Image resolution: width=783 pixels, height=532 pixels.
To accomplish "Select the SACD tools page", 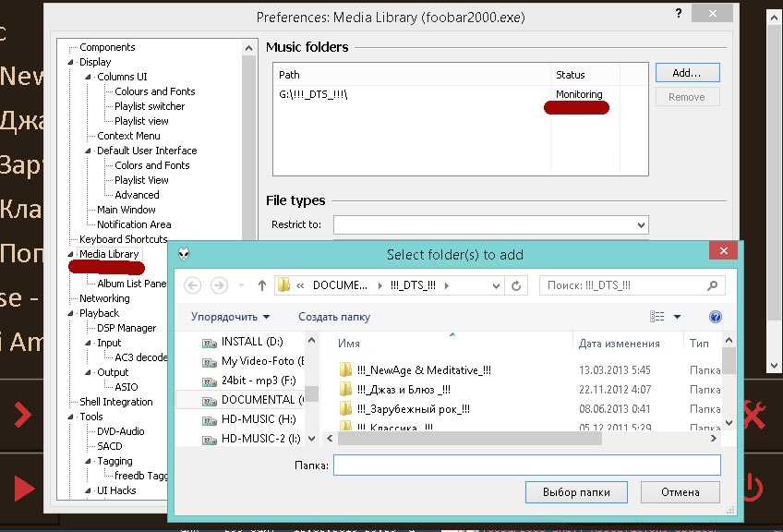I will 109,446.
